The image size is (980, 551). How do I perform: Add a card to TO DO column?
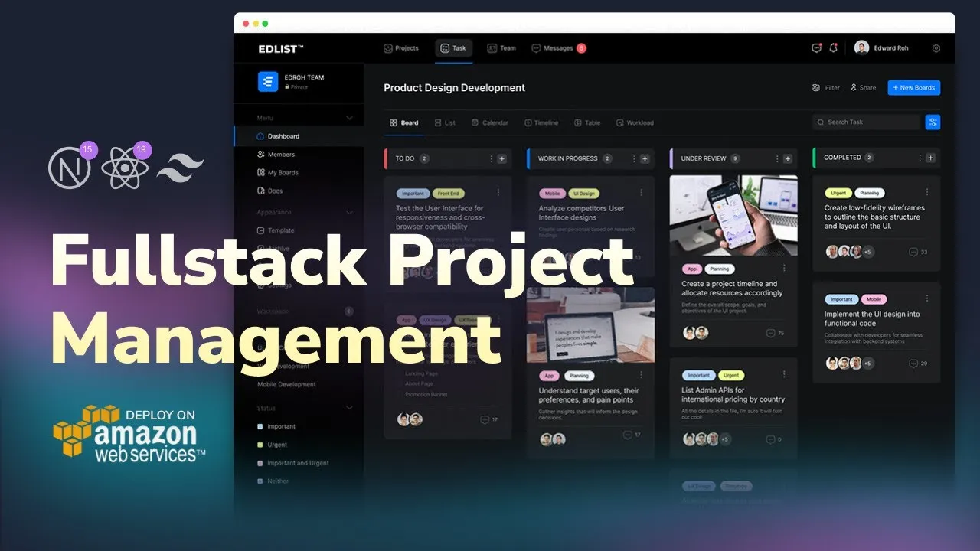tap(502, 158)
